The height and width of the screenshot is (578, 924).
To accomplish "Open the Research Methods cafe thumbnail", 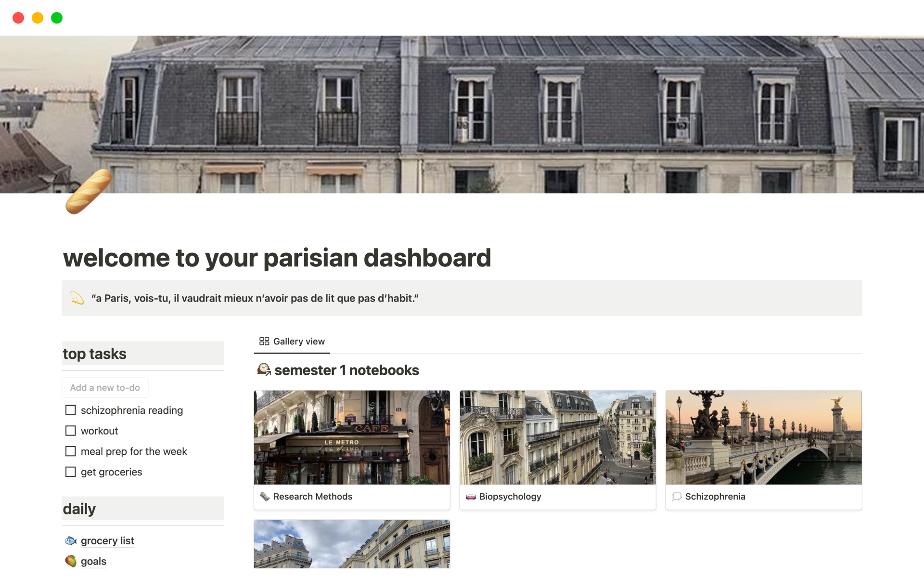I will click(x=352, y=437).
